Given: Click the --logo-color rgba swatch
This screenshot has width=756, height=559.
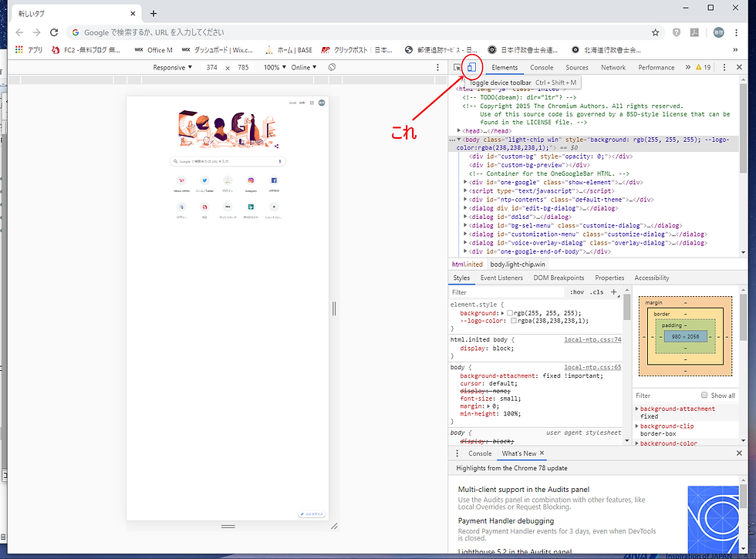Looking at the screenshot, I should pos(514,321).
